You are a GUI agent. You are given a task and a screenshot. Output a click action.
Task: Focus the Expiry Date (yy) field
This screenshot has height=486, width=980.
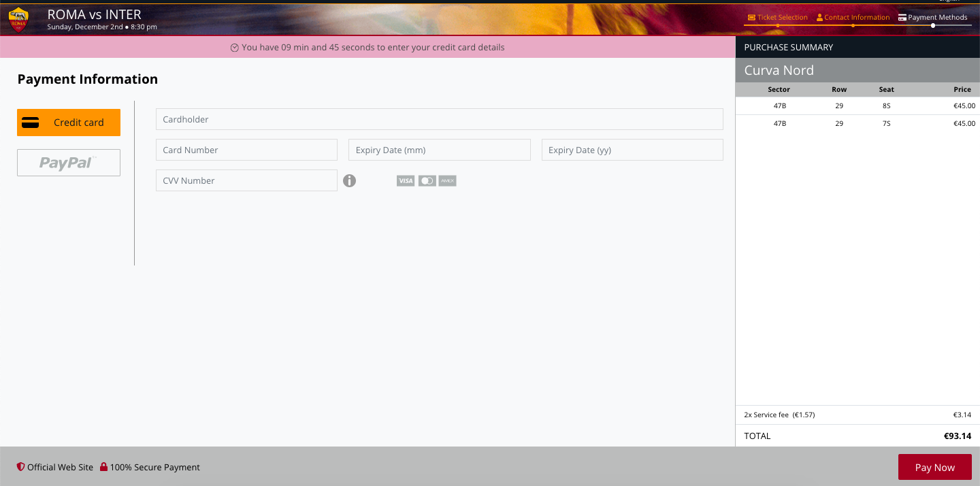[632, 150]
